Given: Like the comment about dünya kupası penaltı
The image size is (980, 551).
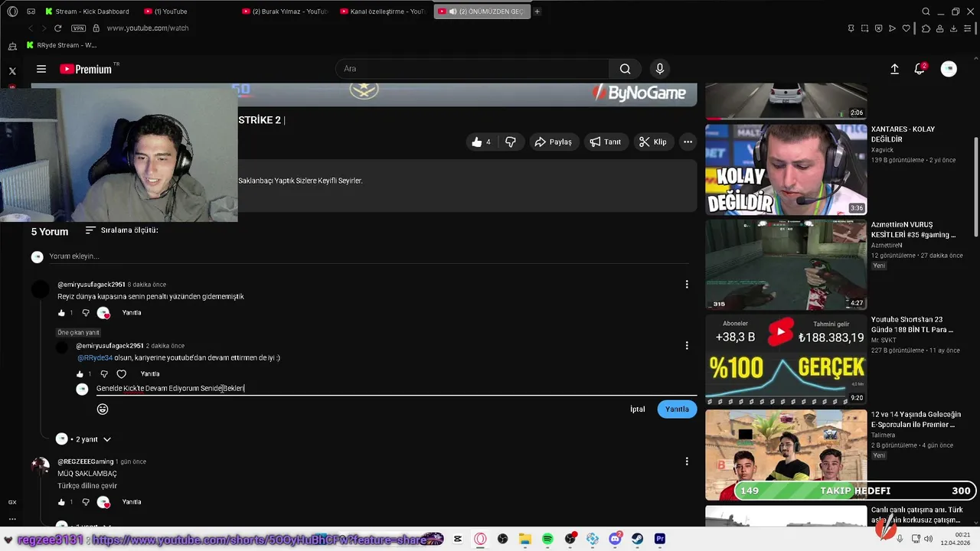Looking at the screenshot, I should pos(61,313).
